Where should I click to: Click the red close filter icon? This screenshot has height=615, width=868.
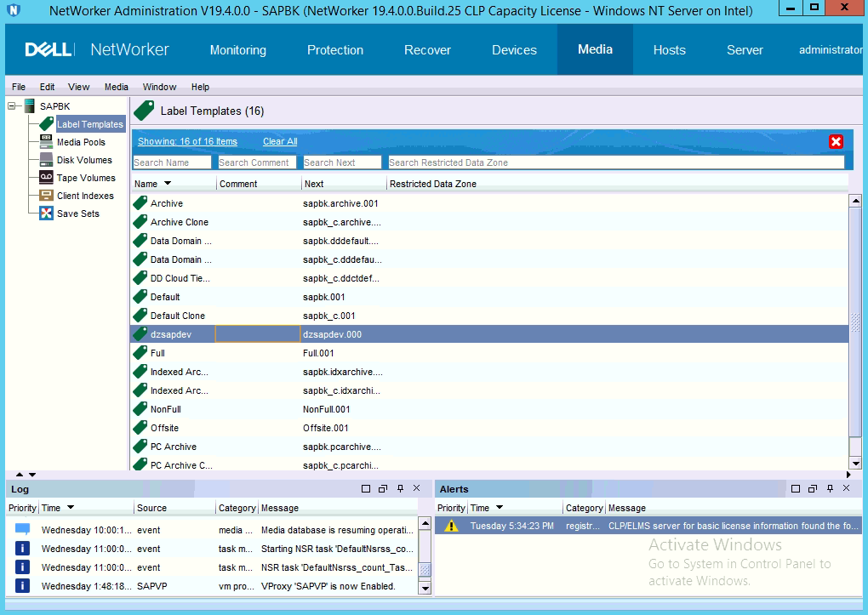(836, 142)
